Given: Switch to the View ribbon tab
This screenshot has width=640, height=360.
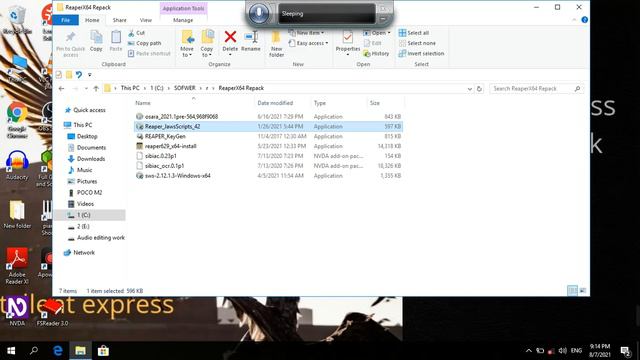Looking at the screenshot, I should click(146, 20).
